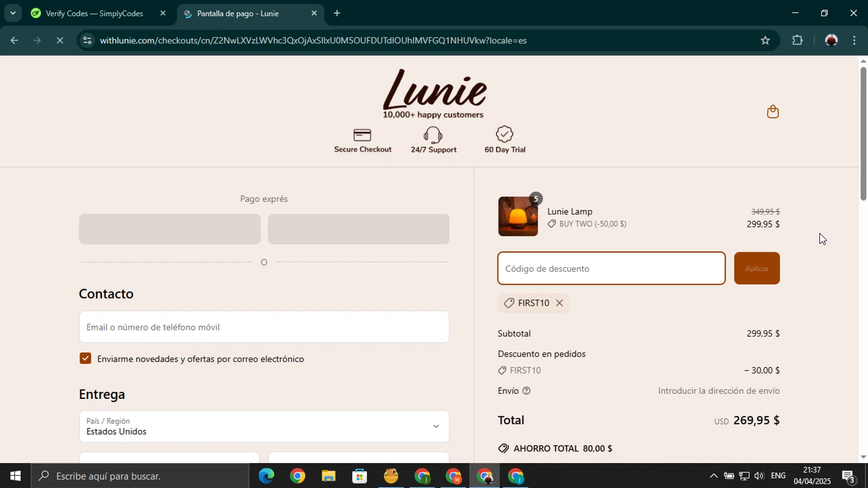Image resolution: width=868 pixels, height=488 pixels.
Task: Click the scrollbar down arrow
Action: [x=863, y=457]
